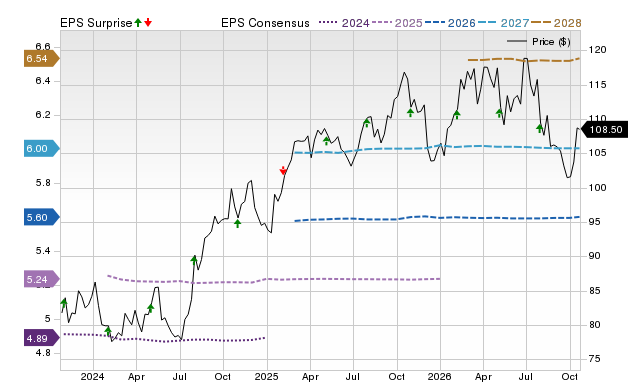The image size is (640, 382).
Task: Click the 2025 x-axis year label
Action: tap(266, 376)
